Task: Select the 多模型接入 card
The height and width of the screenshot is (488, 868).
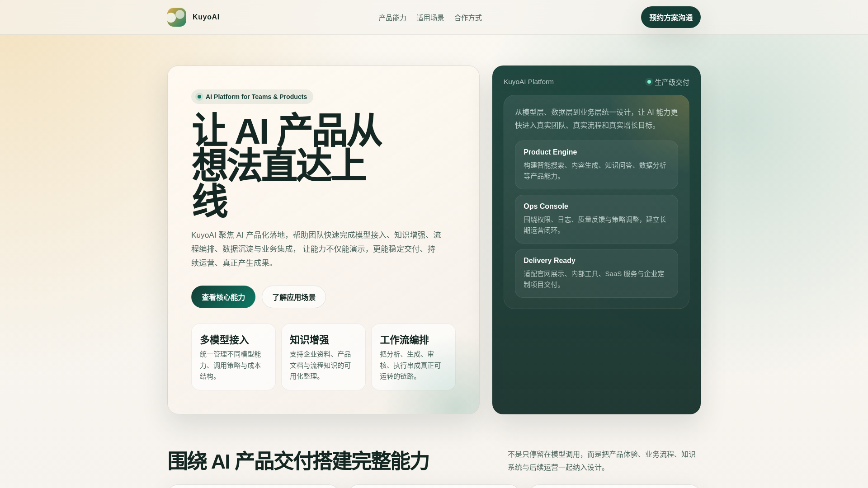Action: click(x=233, y=357)
